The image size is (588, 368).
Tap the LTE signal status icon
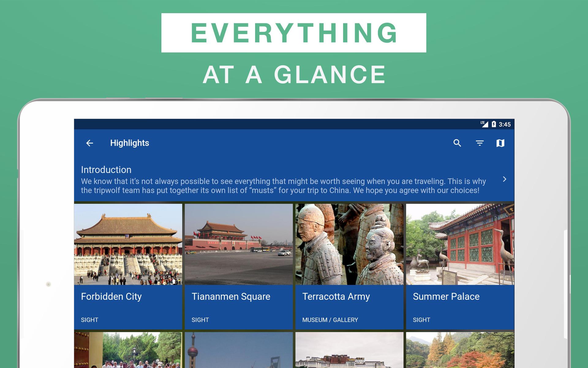click(484, 124)
